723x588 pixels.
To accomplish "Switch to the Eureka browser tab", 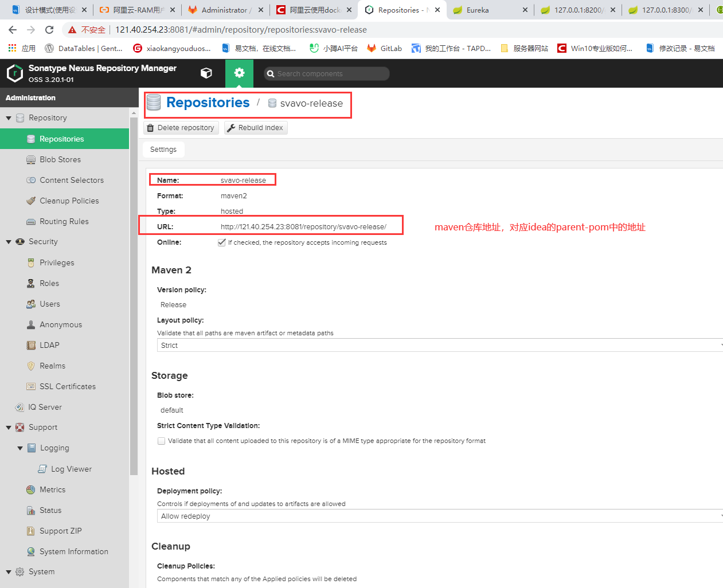I will [489, 10].
